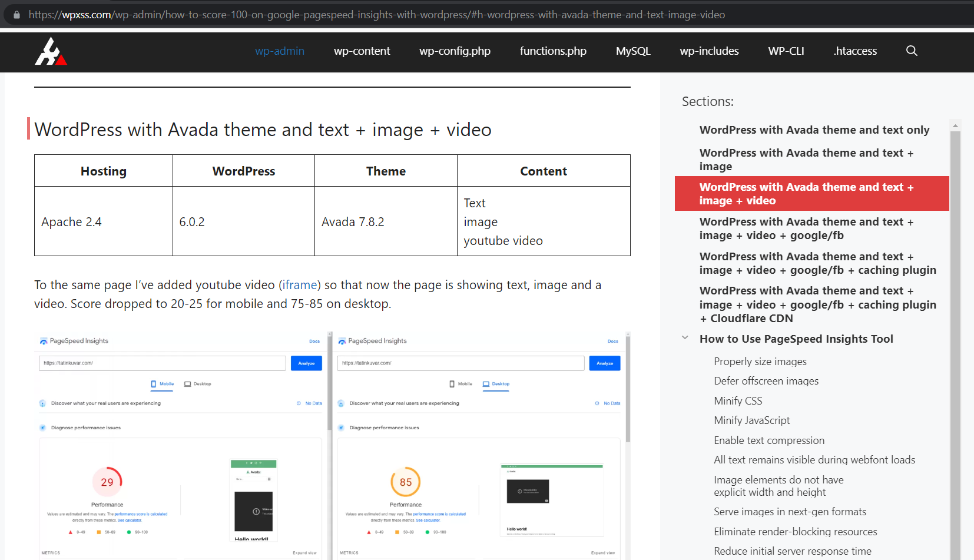Go to 'Avada theme and text + image' section
Screen dimensions: 974x560
[x=807, y=160]
